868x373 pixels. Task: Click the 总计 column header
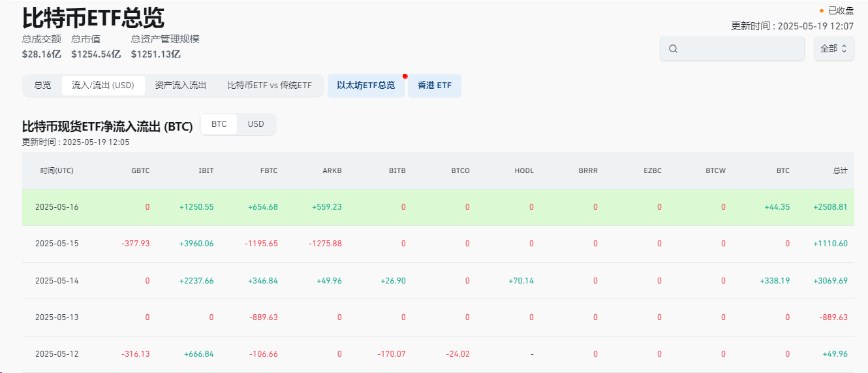(x=840, y=171)
